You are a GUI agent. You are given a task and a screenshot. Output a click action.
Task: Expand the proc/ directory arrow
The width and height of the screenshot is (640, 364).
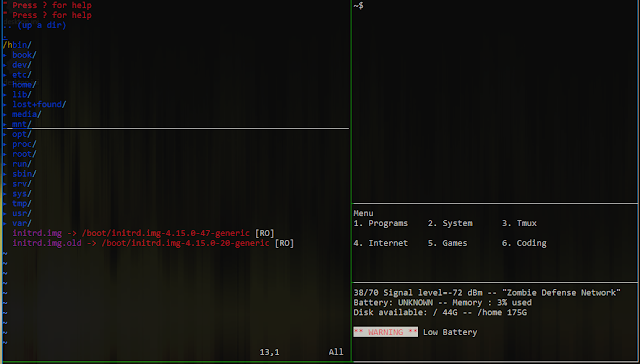pyautogui.click(x=5, y=144)
